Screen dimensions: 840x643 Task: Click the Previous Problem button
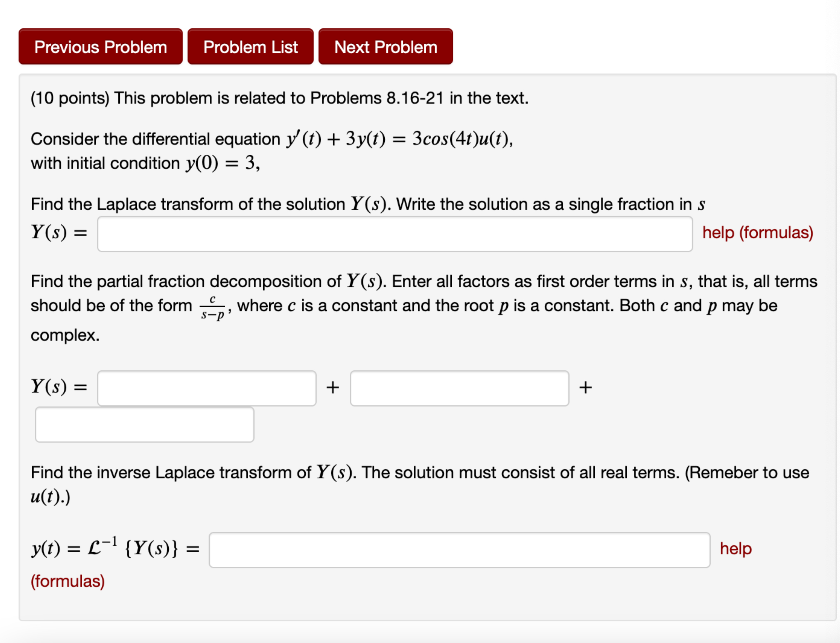100,47
